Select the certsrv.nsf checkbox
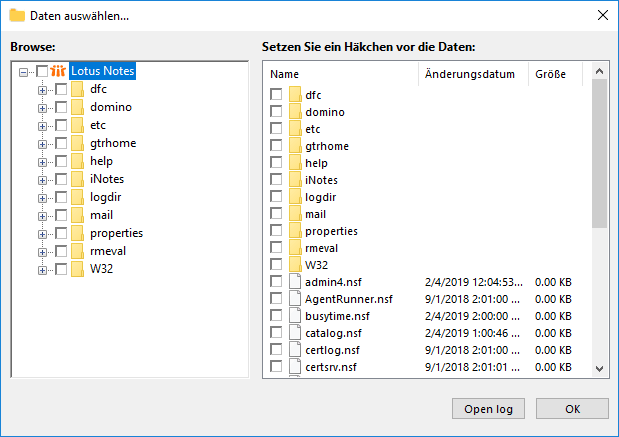Viewport: 619px width, 437px height. [x=276, y=366]
